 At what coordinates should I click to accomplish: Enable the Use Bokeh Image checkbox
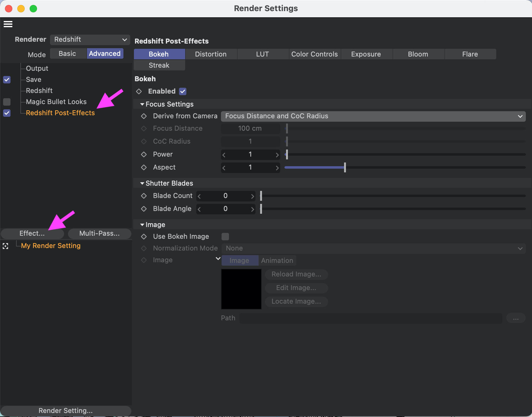click(x=225, y=237)
